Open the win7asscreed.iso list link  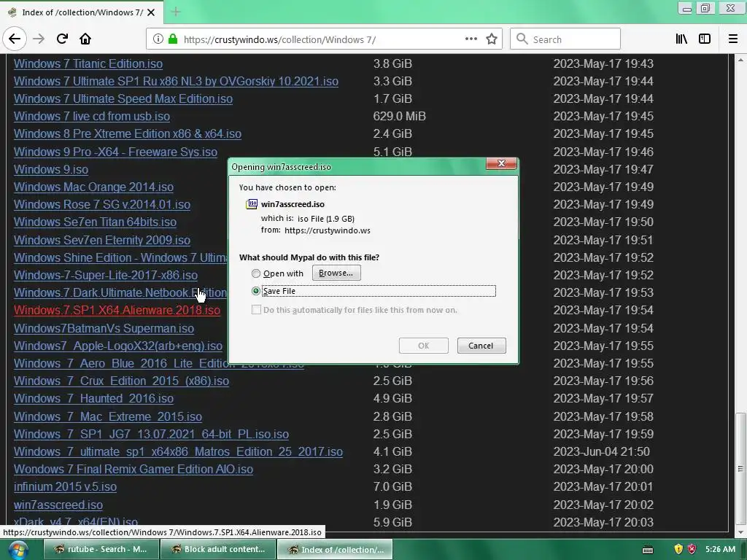[58, 505]
